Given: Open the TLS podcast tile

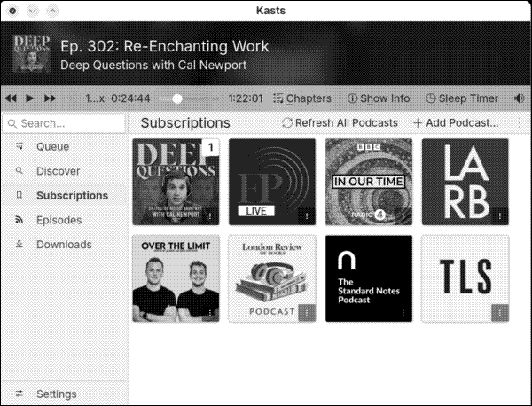Looking at the screenshot, I should coord(465,278).
